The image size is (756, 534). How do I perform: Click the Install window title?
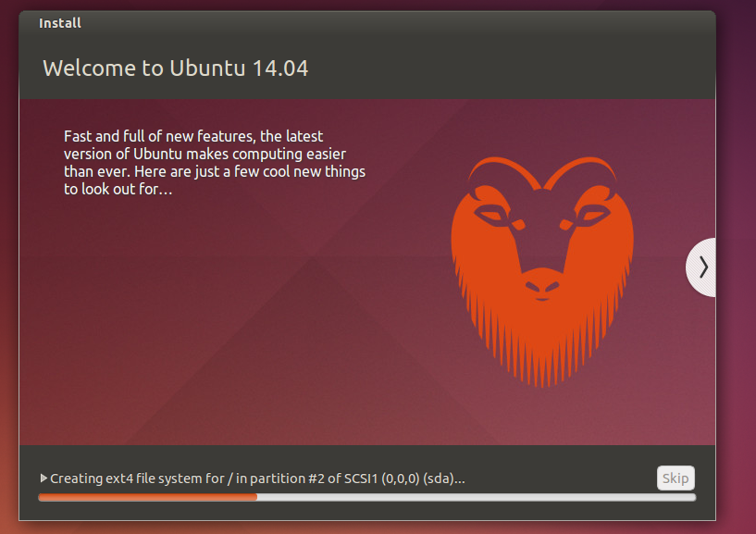tap(60, 23)
